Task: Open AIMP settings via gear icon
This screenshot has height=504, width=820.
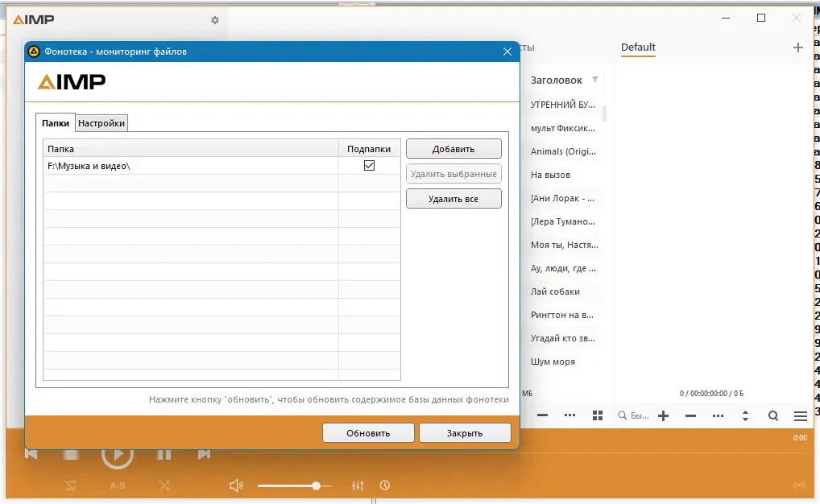Action: click(215, 20)
